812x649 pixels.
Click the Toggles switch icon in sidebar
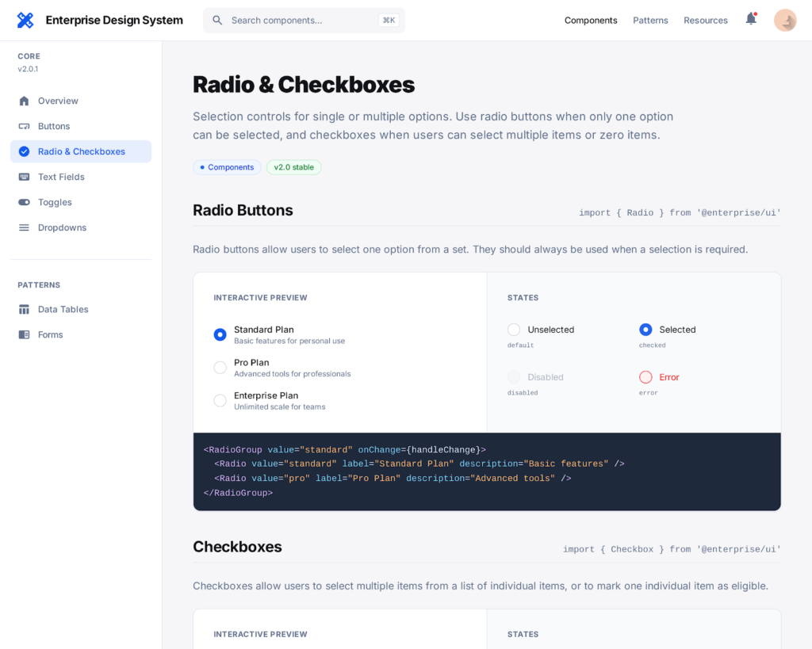(x=24, y=202)
